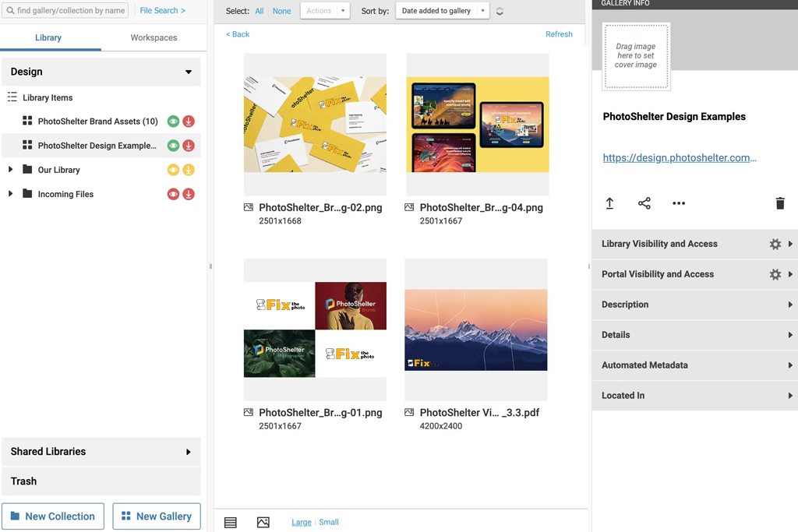798x532 pixels.
Task: Select the yellow business cards thumbnail
Action: (315, 125)
